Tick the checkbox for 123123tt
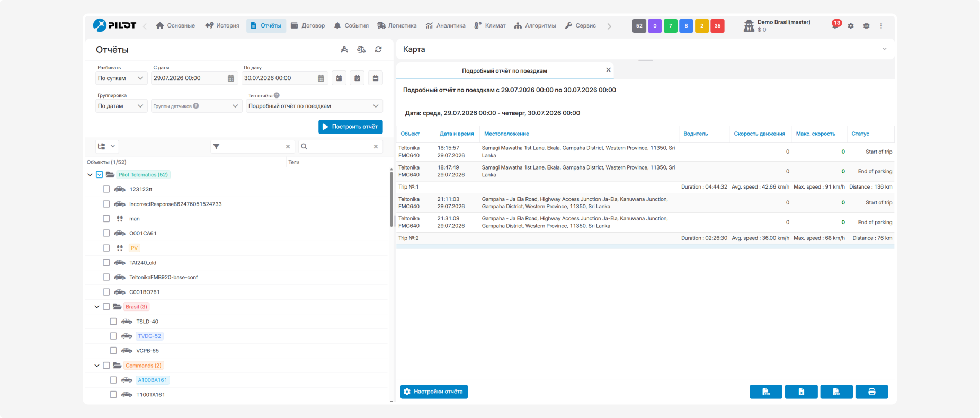 pos(106,189)
